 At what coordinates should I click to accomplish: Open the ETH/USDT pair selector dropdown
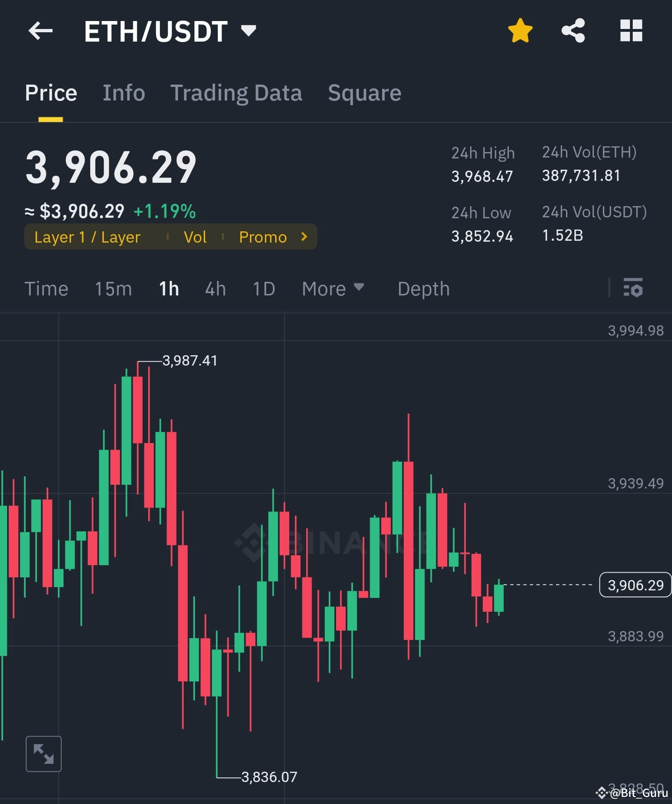click(x=249, y=30)
